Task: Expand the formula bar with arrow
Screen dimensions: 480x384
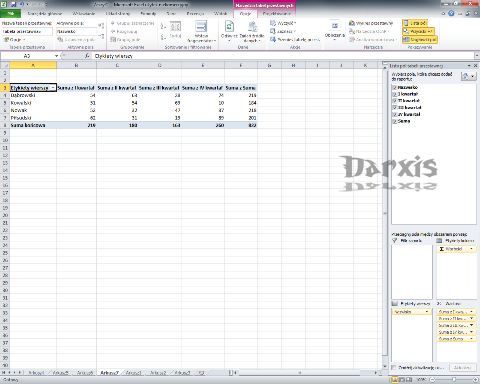Action: pyautogui.click(x=477, y=56)
